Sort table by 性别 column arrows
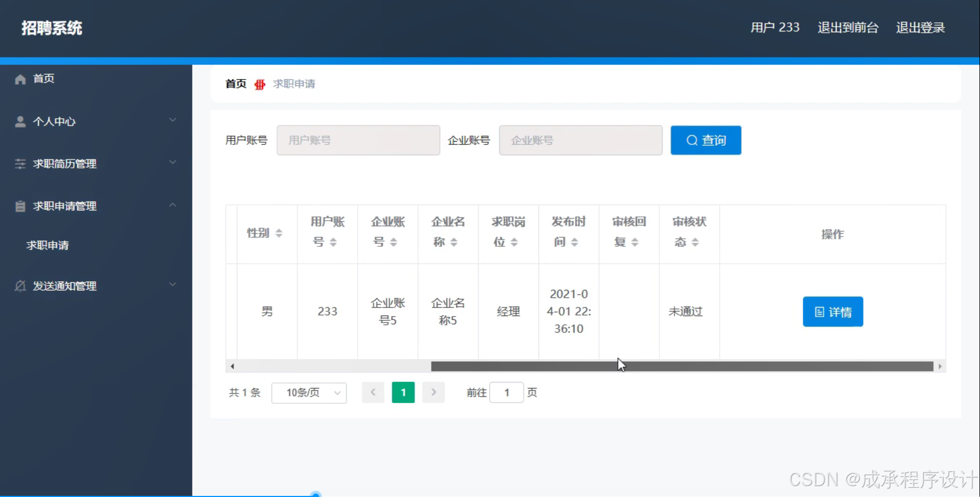Screen dimensions: 980x497 click(279, 233)
